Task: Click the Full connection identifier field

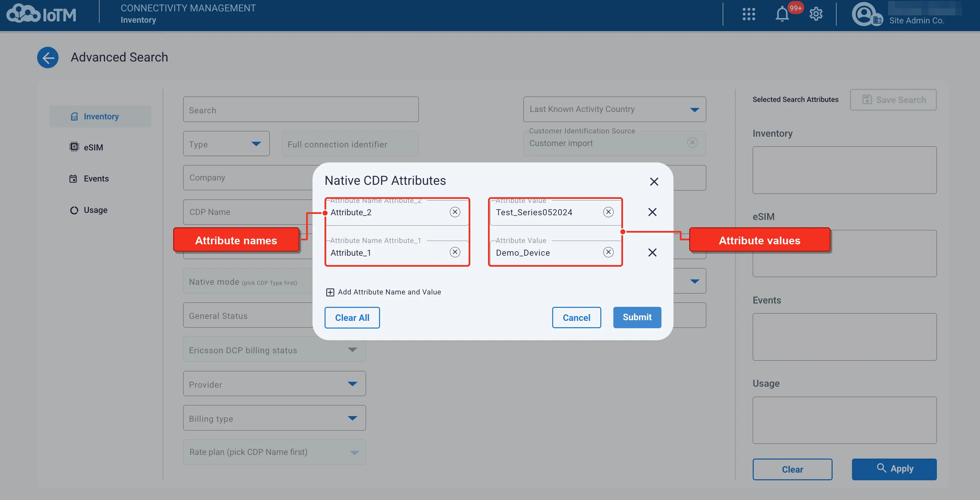Action: [x=350, y=143]
